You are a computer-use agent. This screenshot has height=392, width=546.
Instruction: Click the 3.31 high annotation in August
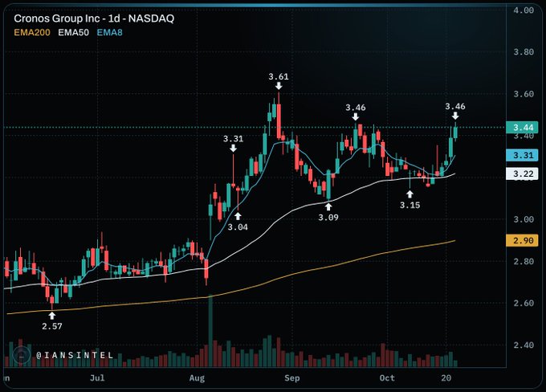234,139
